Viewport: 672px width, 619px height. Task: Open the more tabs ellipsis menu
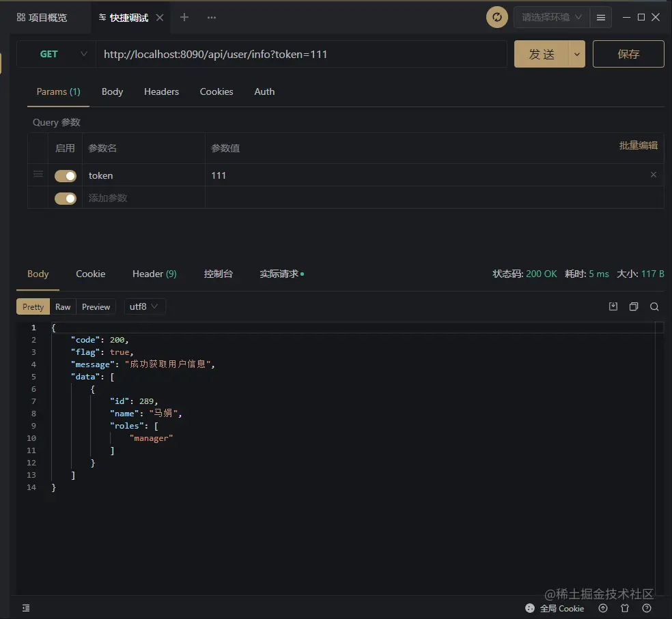click(211, 18)
